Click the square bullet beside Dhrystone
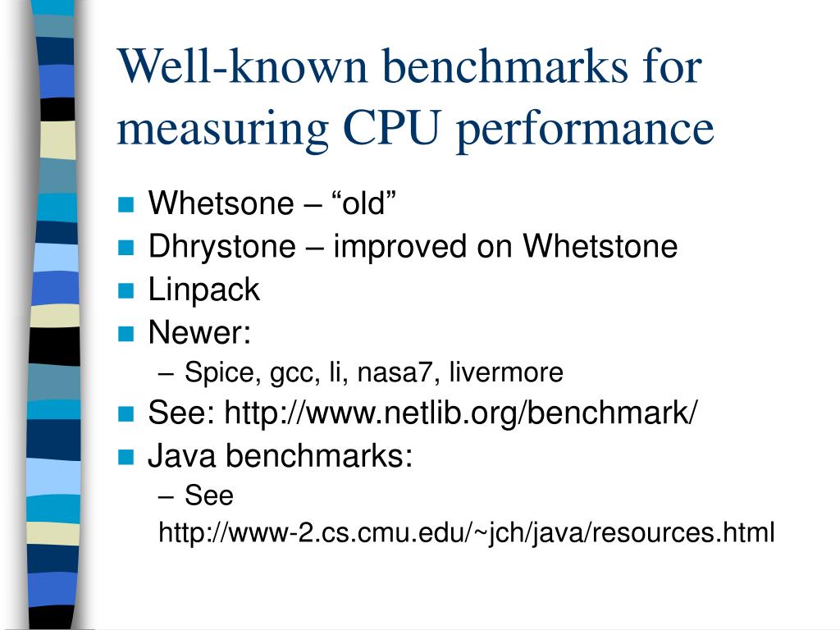840x630 pixels. 126,248
